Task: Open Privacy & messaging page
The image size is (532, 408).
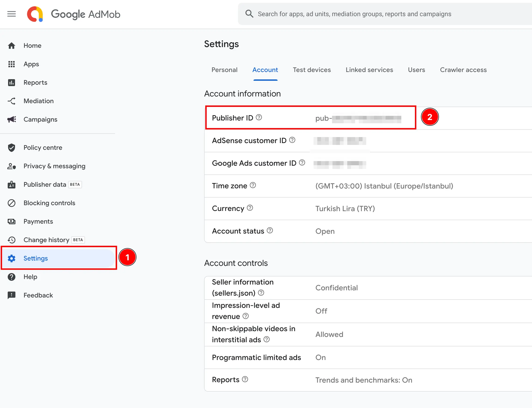Action: pyautogui.click(x=54, y=166)
